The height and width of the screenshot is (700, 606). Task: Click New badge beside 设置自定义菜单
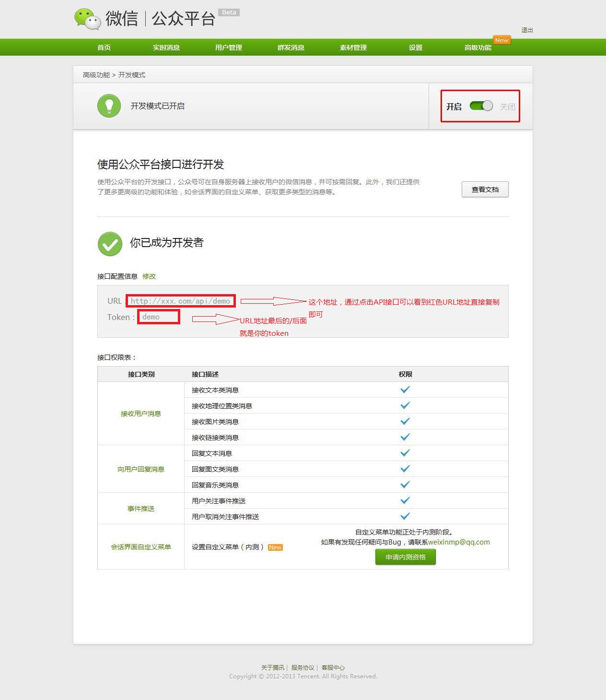[275, 547]
